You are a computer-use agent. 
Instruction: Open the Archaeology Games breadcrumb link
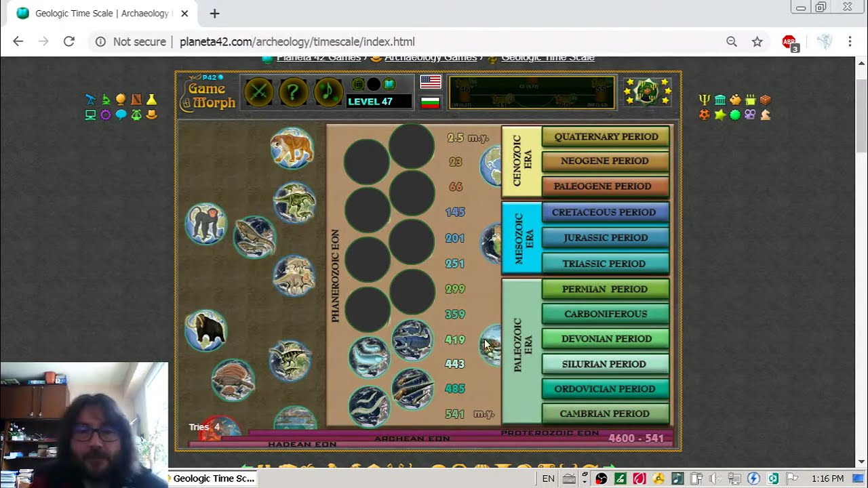coord(431,58)
